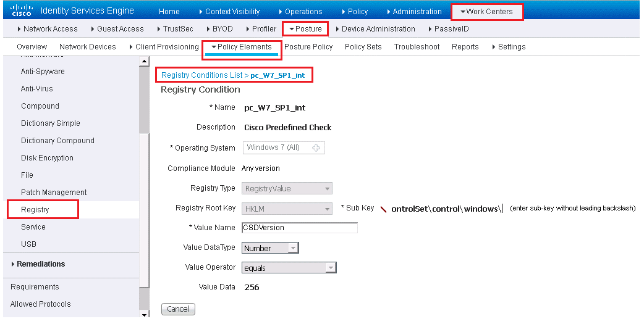The width and height of the screenshot is (644, 324).
Task: Select Dictionary Compound in sidebar
Action: pyautogui.click(x=57, y=140)
